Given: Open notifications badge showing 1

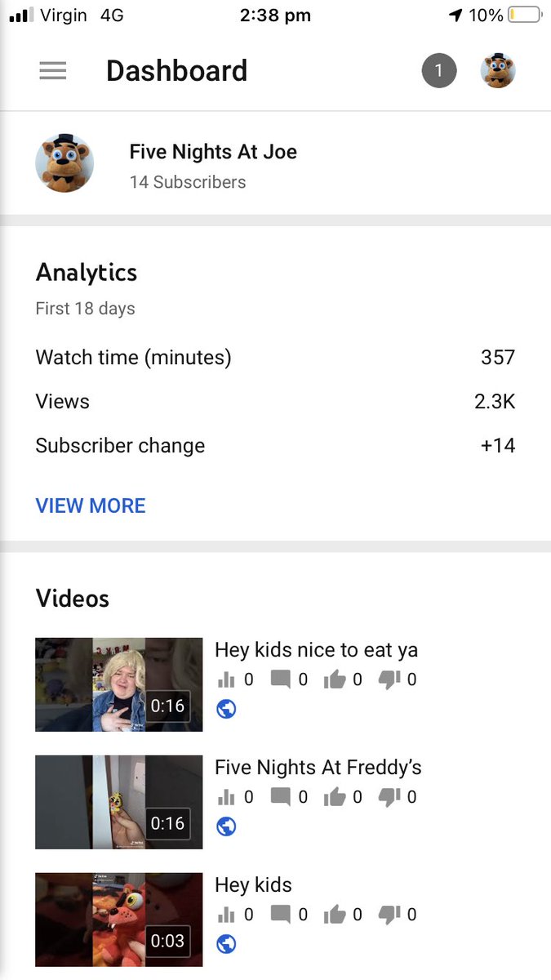Looking at the screenshot, I should (439, 71).
